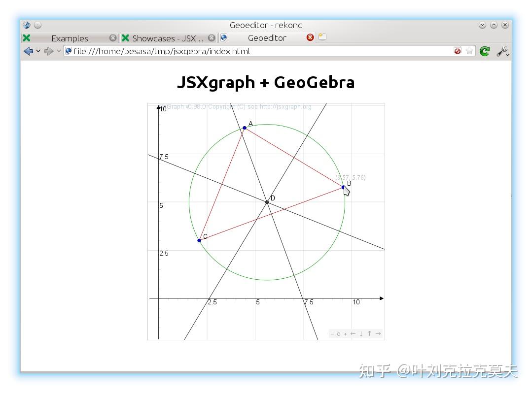Zoom out using the JSXGraph minus icon
The image size is (532, 393).
[x=332, y=334]
